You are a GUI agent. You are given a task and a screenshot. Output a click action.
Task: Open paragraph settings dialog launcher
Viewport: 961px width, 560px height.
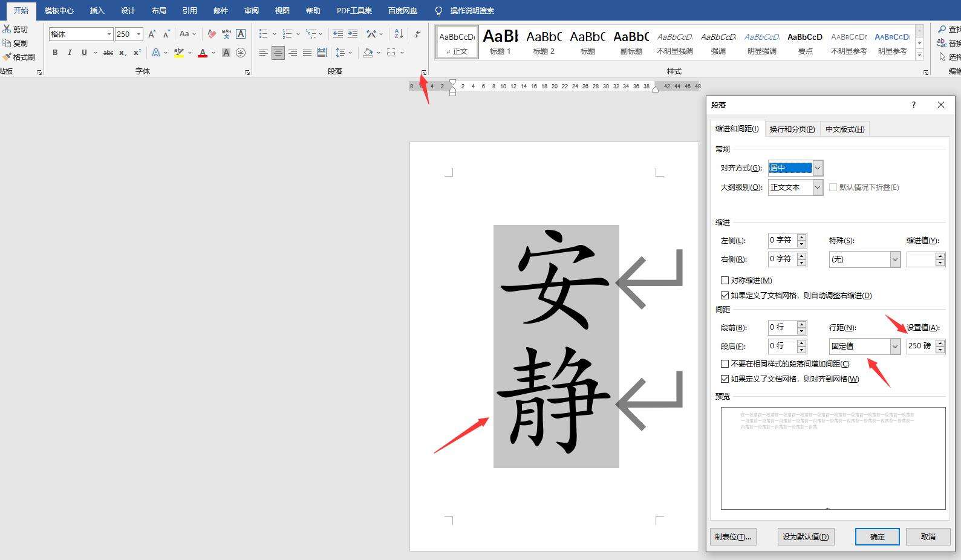[424, 73]
